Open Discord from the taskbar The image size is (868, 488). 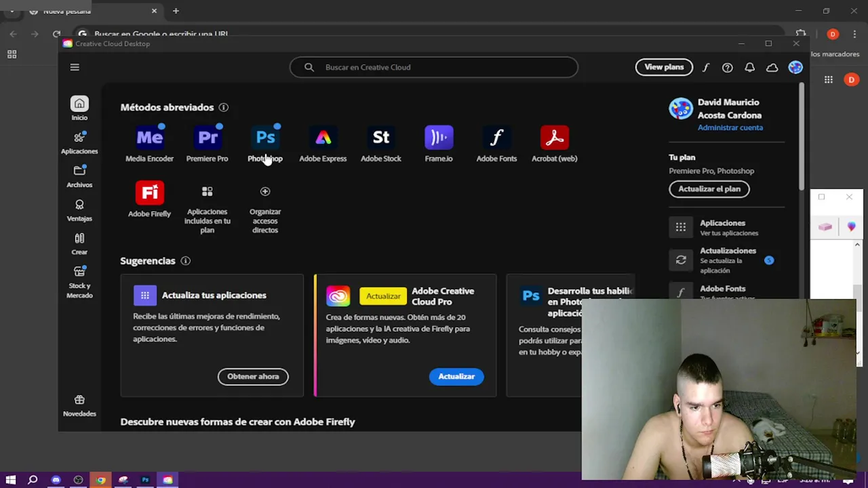click(x=56, y=480)
